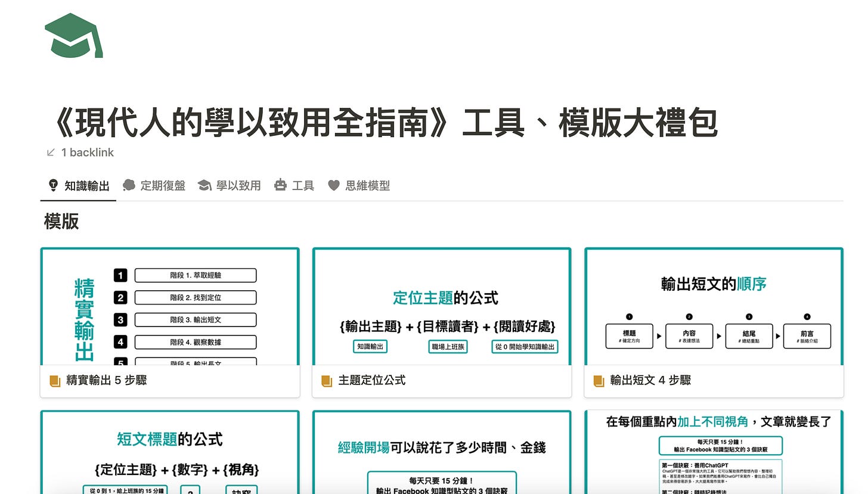
Task: Open the 短文標題的公式 card thumbnail
Action: click(170, 453)
